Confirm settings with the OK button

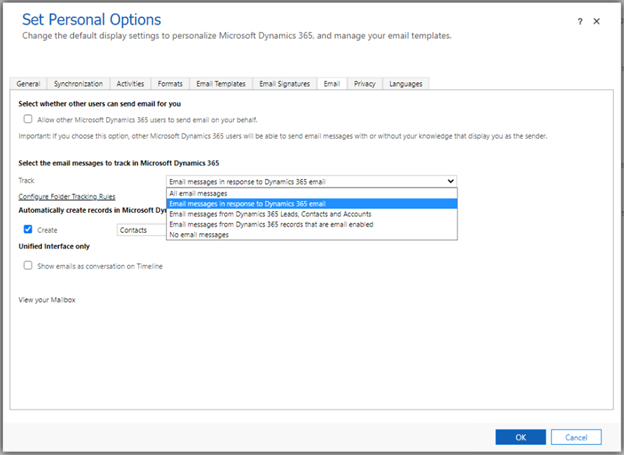click(x=521, y=437)
